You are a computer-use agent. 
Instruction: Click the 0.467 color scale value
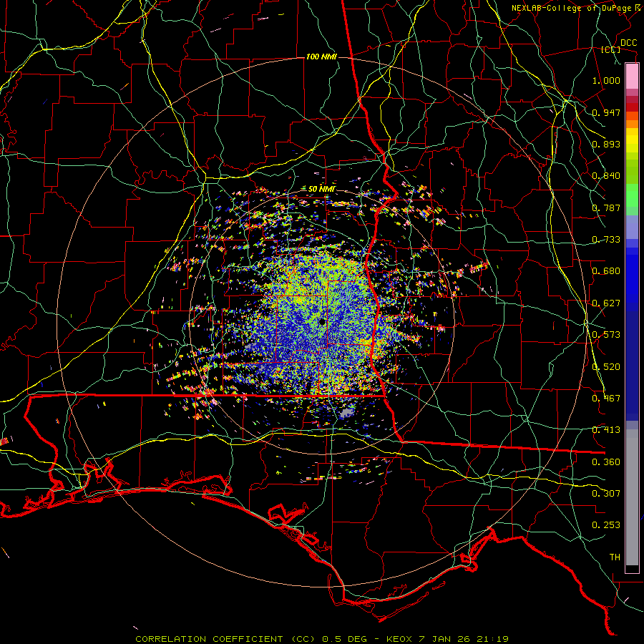tap(606, 399)
